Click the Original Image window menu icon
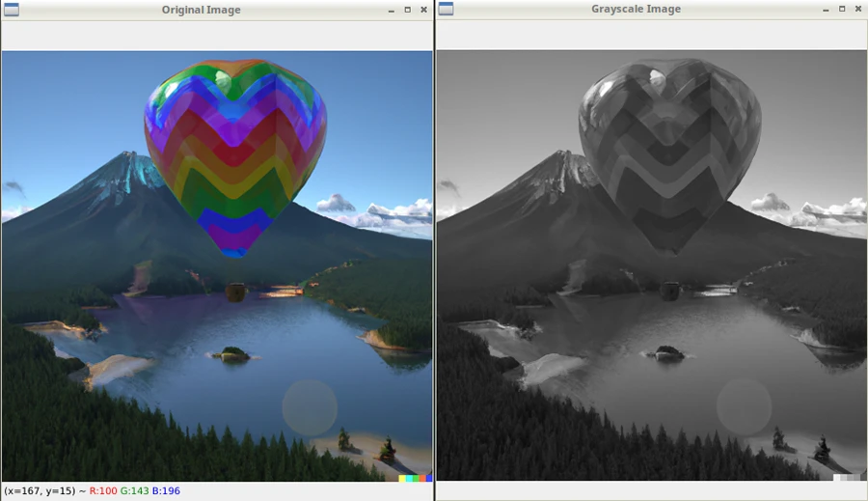Image resolution: width=868 pixels, height=501 pixels. (12, 10)
